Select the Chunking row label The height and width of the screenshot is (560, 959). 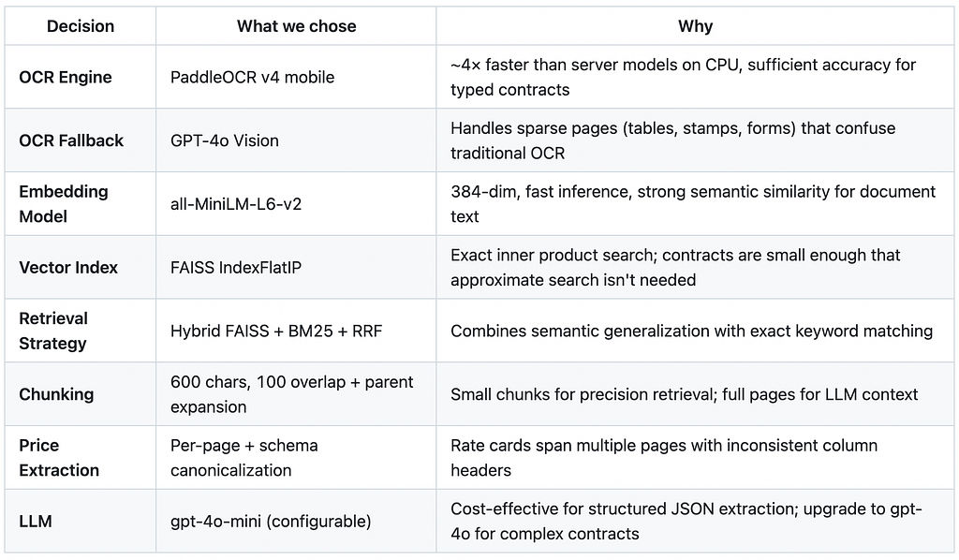pyautogui.click(x=56, y=394)
